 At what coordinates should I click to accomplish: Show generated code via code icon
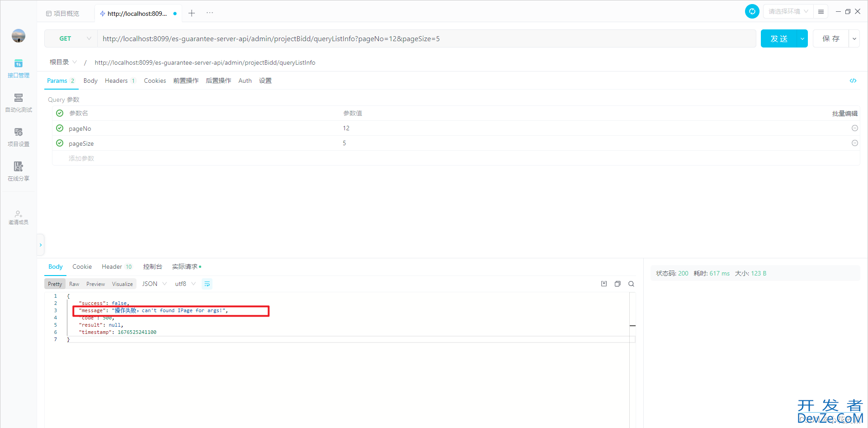pyautogui.click(x=853, y=81)
